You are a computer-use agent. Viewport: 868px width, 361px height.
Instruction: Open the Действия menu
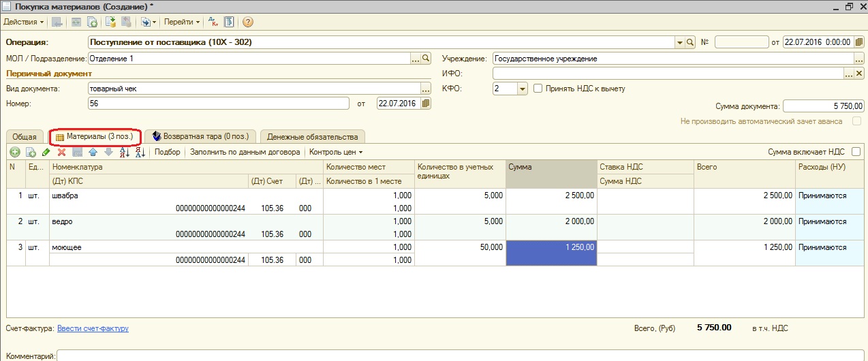(24, 22)
